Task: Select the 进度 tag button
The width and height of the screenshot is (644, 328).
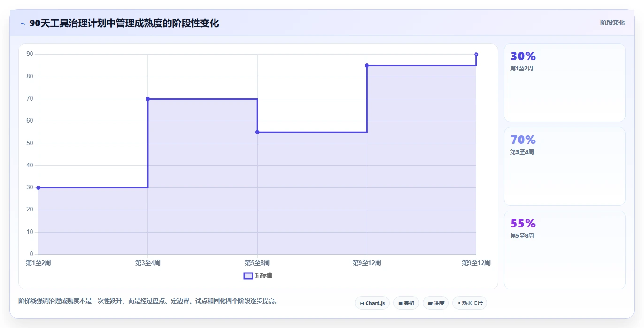Action: [x=436, y=303]
